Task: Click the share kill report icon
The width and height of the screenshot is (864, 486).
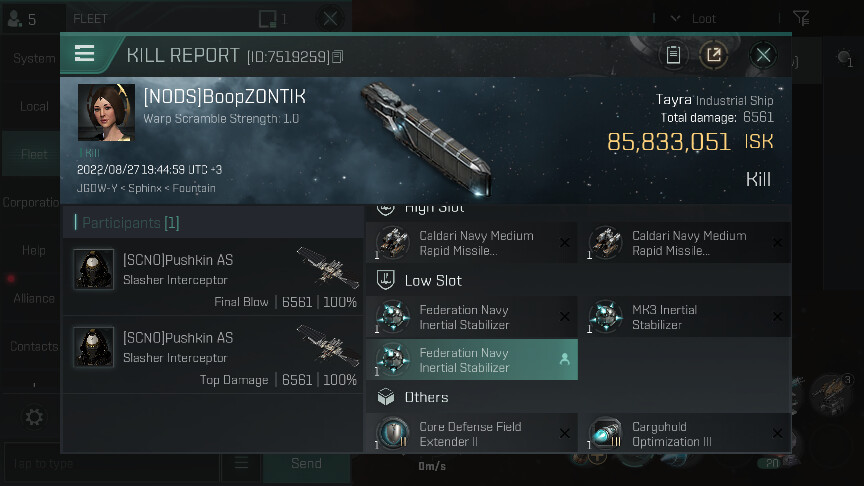Action: coord(714,55)
